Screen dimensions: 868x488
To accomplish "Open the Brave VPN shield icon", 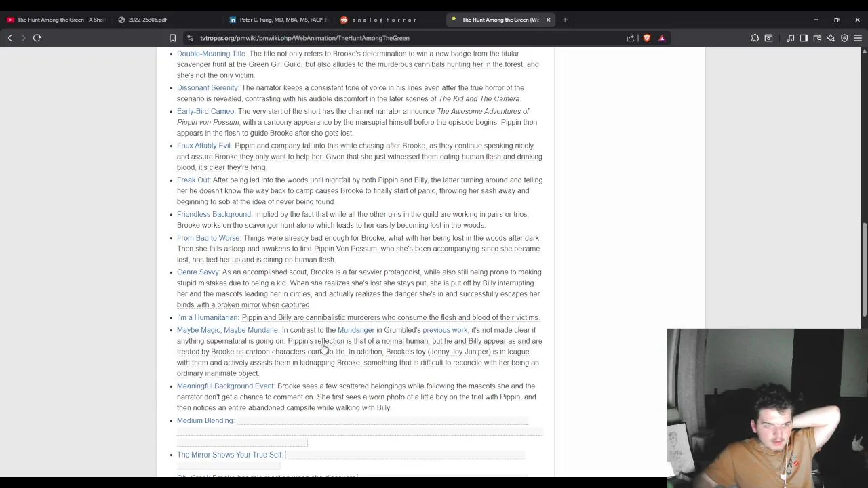I will click(x=844, y=38).
